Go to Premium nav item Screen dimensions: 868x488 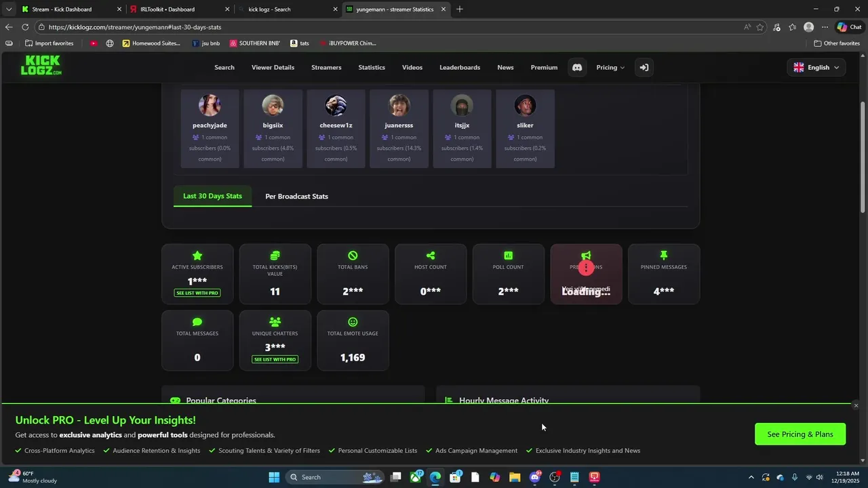(x=544, y=68)
